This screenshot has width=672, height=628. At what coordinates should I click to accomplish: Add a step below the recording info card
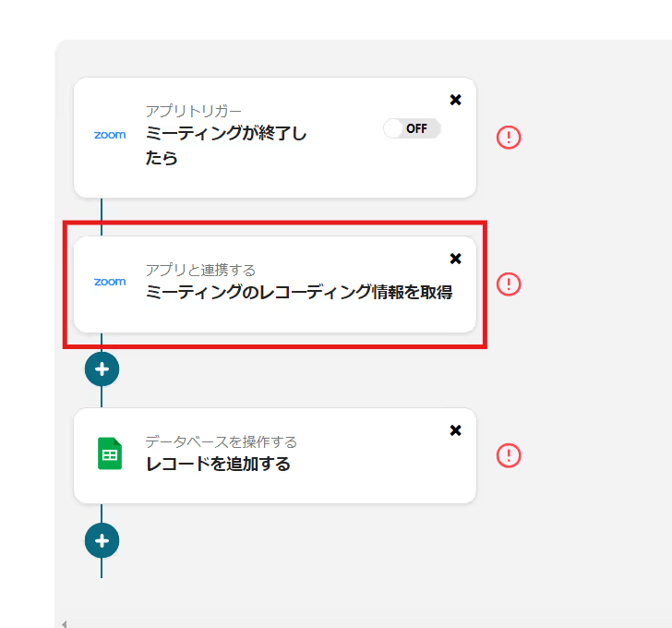102,369
